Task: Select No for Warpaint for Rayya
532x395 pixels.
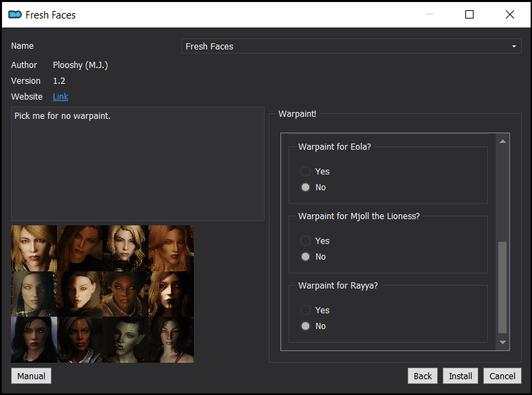Action: tap(305, 326)
